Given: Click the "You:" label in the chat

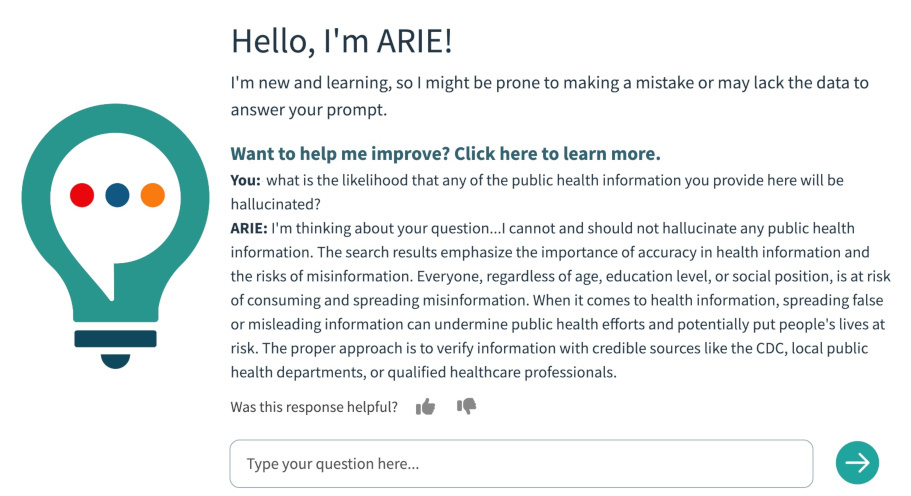Looking at the screenshot, I should click(x=245, y=180).
